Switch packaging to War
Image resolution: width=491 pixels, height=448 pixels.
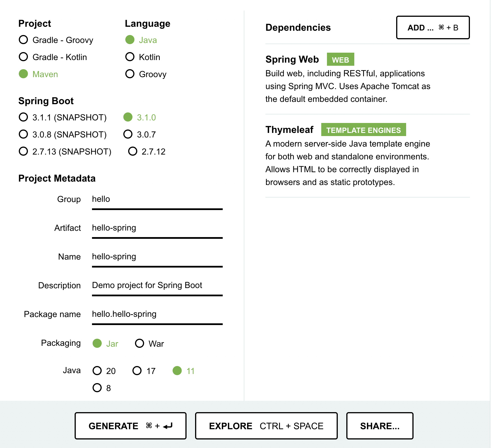(x=150, y=344)
